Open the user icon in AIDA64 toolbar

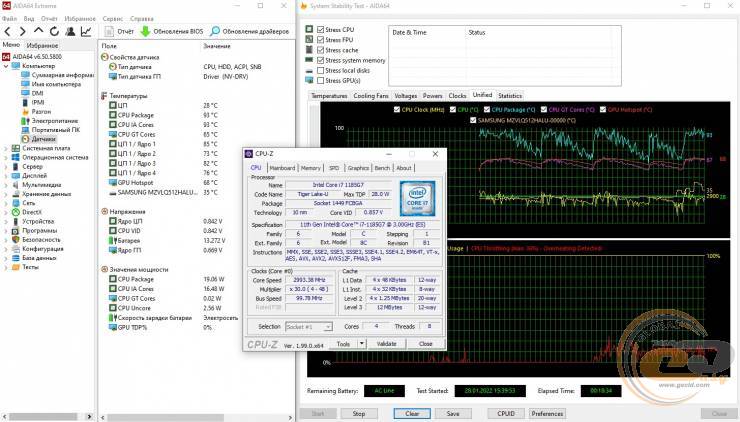(70, 32)
